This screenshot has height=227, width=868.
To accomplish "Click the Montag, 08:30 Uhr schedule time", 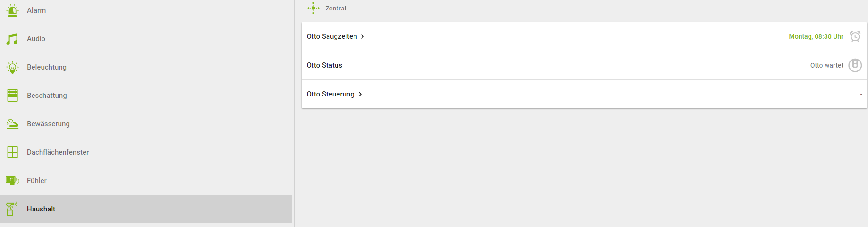I will pos(816,36).
